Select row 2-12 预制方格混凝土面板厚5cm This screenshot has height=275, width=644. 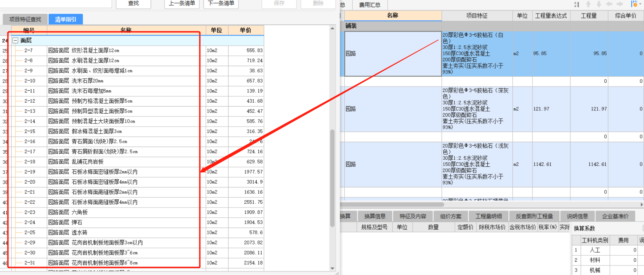pyautogui.click(x=138, y=101)
